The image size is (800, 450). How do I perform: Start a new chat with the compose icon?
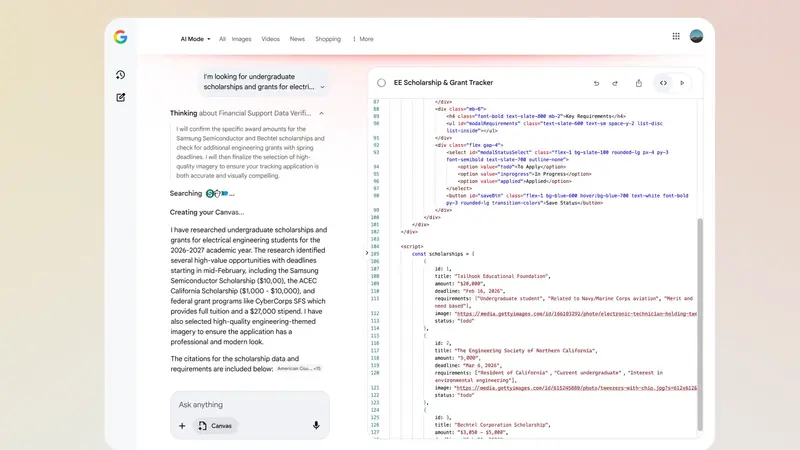coord(120,97)
